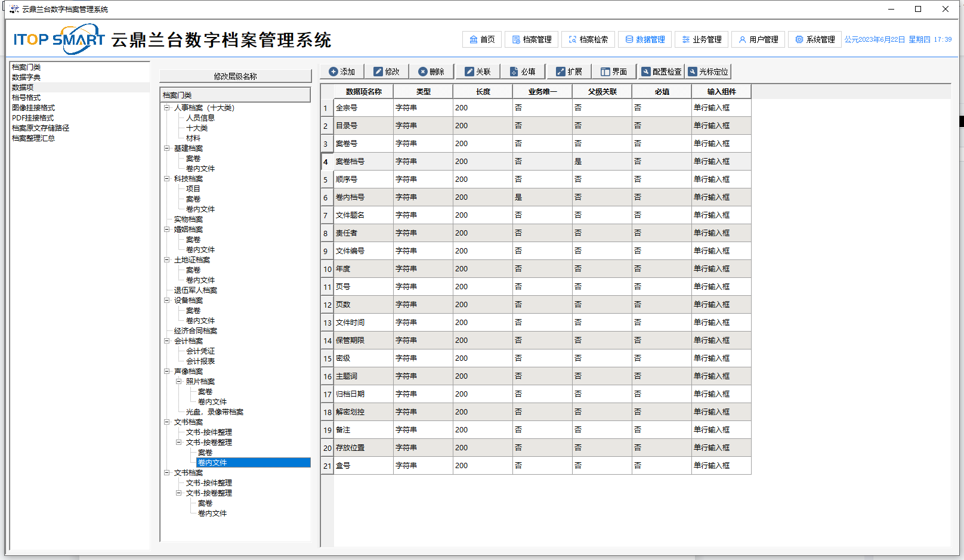
Task: Select the 退伍军人档案 tree item
Action: pyautogui.click(x=195, y=290)
